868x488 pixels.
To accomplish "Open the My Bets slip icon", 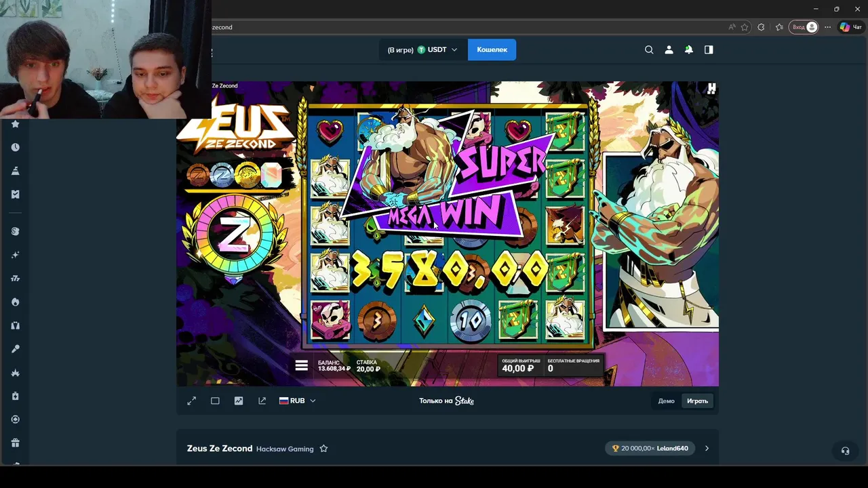I will pos(15,194).
